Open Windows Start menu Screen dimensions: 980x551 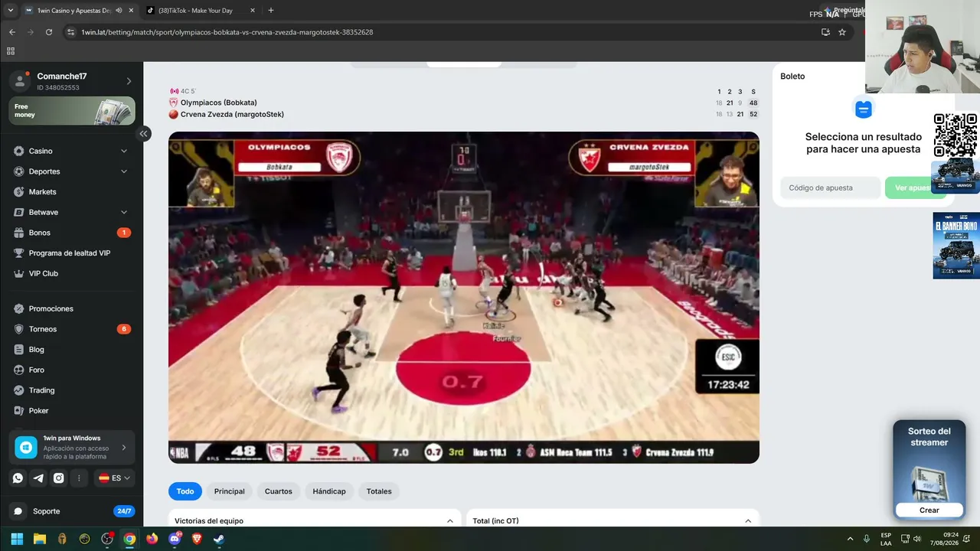(17, 539)
